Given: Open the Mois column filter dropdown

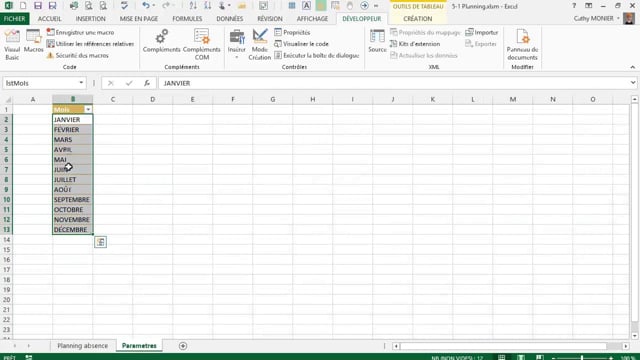Looking at the screenshot, I should coord(88,109).
